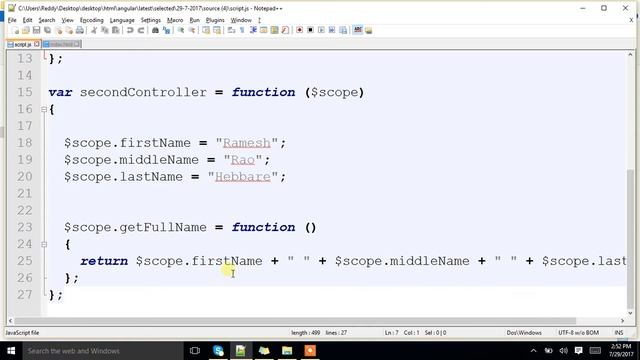Click the word "Hebbare" on line 20
Screen dimensions: 640x360
coord(242,177)
